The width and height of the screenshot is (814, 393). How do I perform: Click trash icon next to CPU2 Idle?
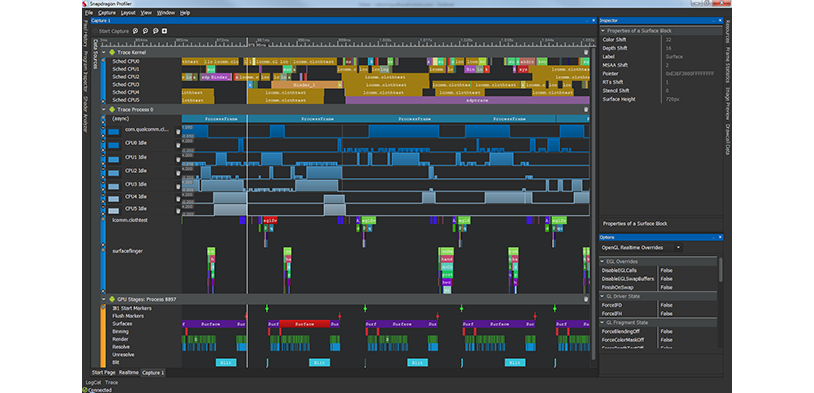178,172
